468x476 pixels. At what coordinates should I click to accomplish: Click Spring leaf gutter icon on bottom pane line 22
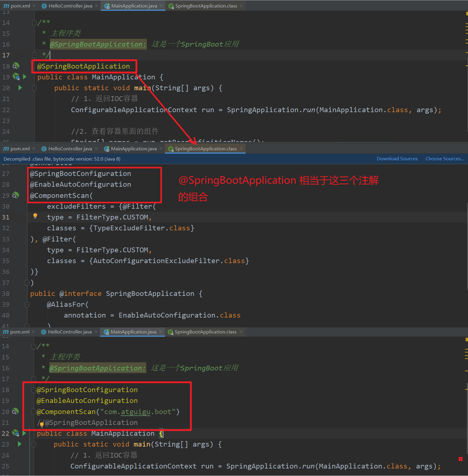16,433
